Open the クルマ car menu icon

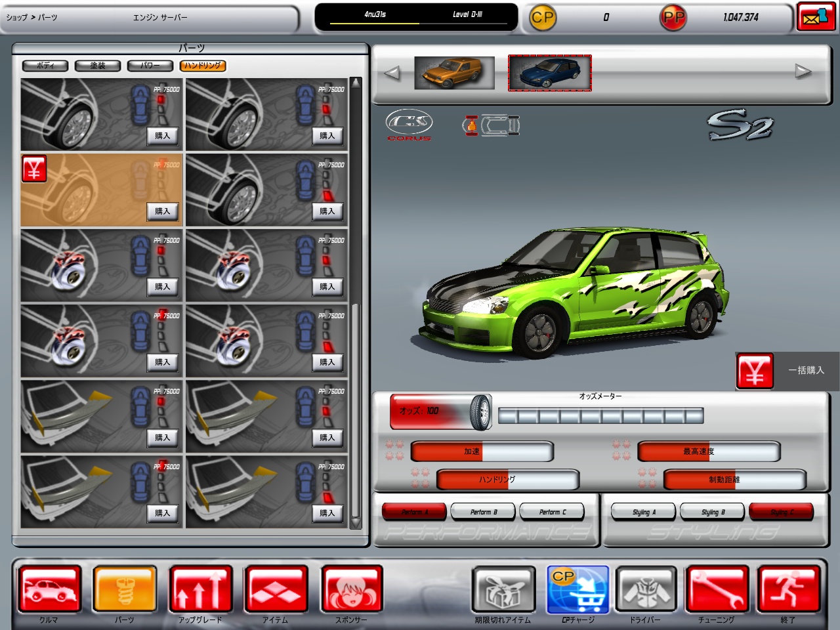tap(49, 589)
